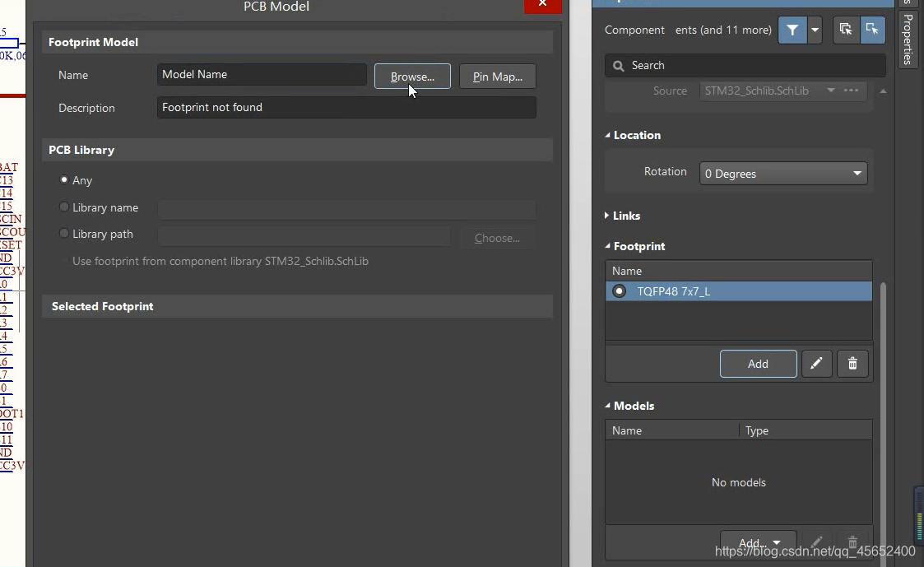924x567 pixels.
Task: Delete footprint using the trash icon
Action: pos(852,364)
